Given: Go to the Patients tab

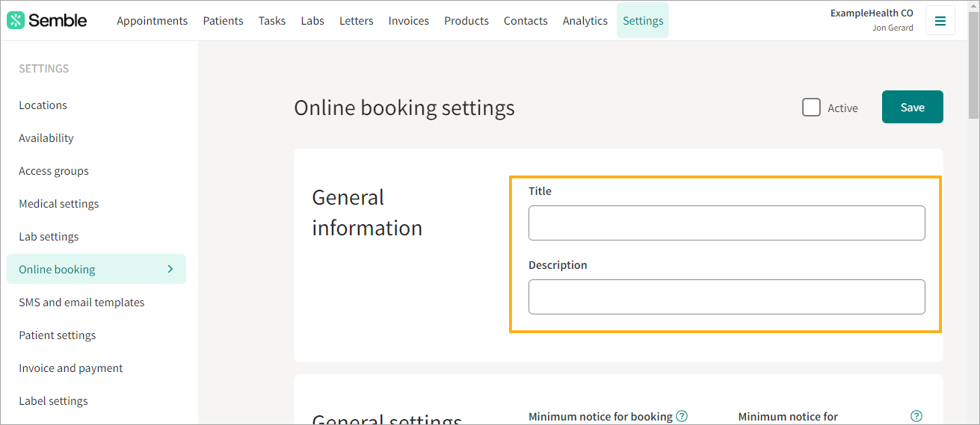Looking at the screenshot, I should (x=223, y=21).
